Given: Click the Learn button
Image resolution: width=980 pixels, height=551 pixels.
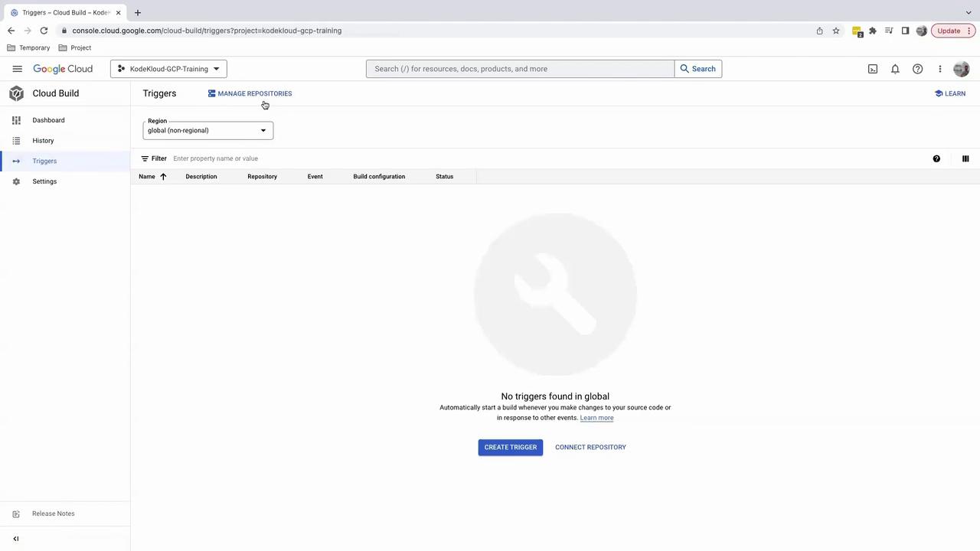Looking at the screenshot, I should (950, 93).
